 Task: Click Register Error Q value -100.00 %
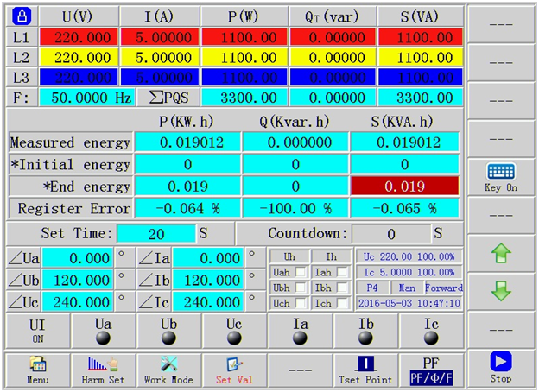click(x=295, y=209)
